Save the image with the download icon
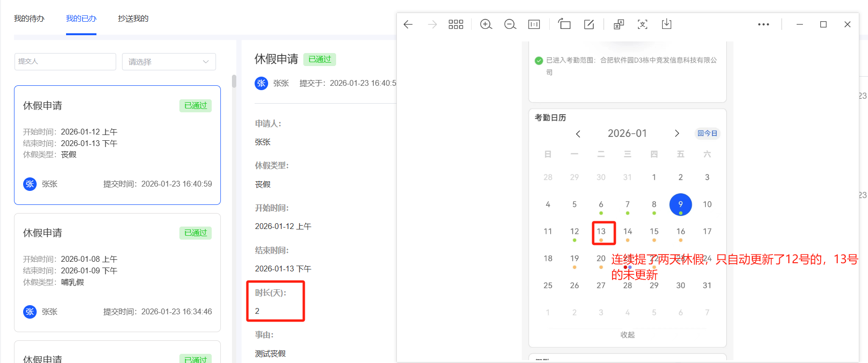The image size is (868, 363). point(666,24)
